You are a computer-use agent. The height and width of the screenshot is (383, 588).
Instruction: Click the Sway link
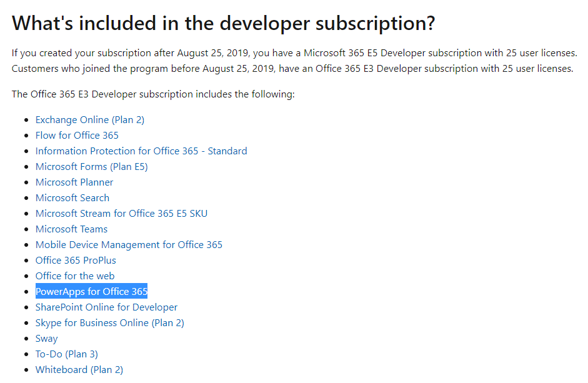click(x=46, y=338)
